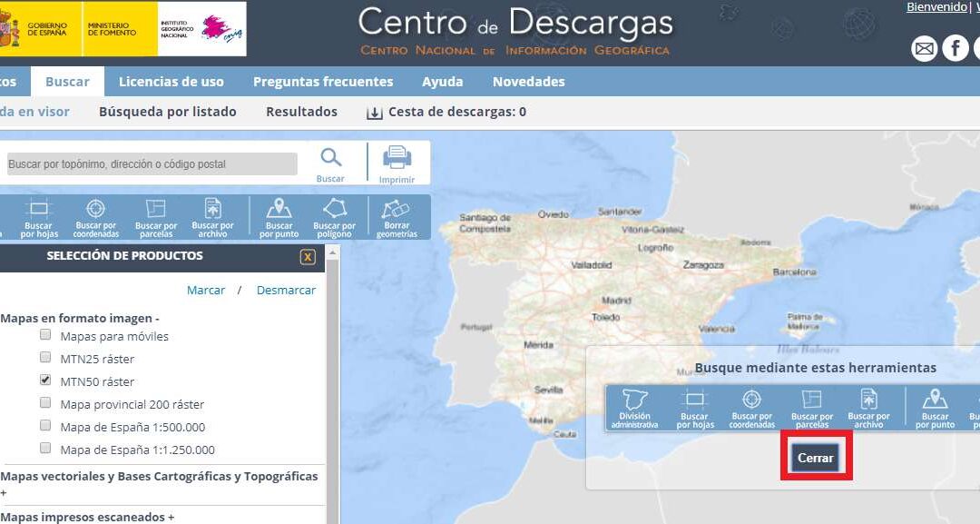Click the product panel scrollbar up arrow
This screenshot has height=524, width=980.
[x=332, y=252]
